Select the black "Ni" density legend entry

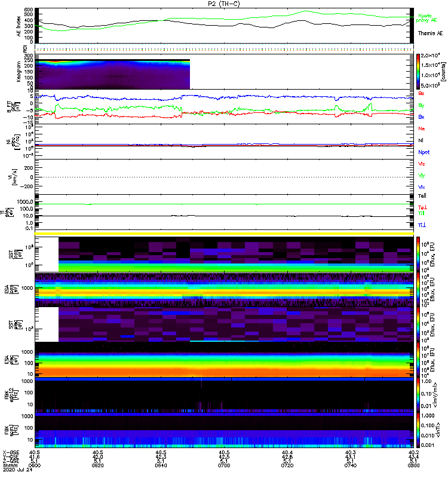click(x=421, y=140)
